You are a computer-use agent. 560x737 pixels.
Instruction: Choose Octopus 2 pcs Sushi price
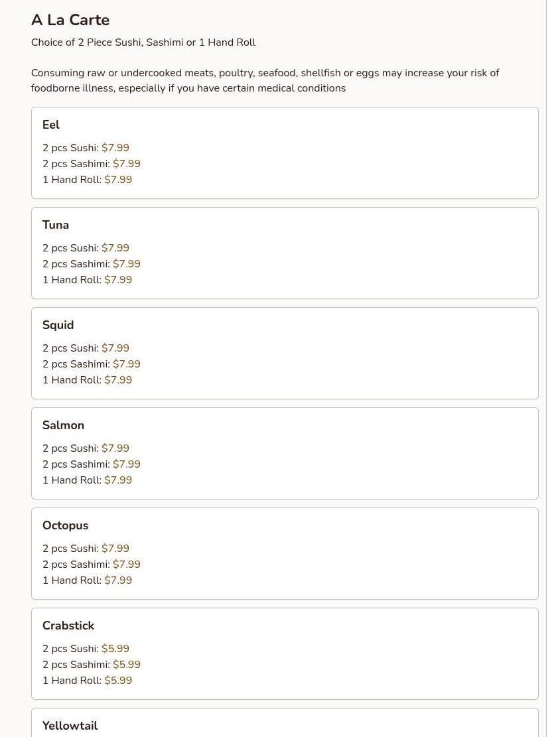(115, 549)
